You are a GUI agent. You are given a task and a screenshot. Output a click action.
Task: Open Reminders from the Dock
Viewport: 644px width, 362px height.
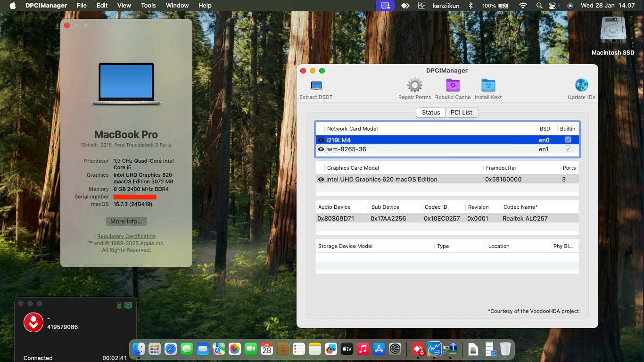click(x=299, y=349)
